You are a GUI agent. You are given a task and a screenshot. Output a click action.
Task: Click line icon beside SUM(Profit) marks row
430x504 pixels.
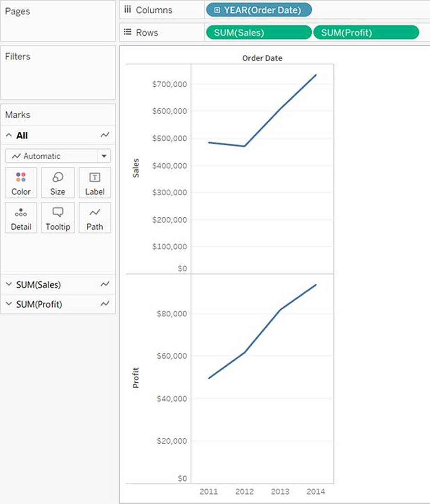pos(105,304)
